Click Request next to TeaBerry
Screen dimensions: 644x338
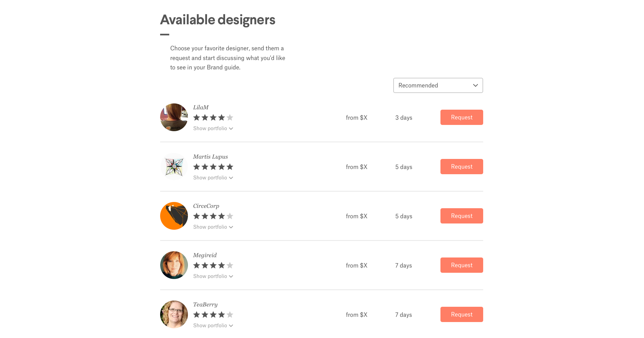(461, 314)
